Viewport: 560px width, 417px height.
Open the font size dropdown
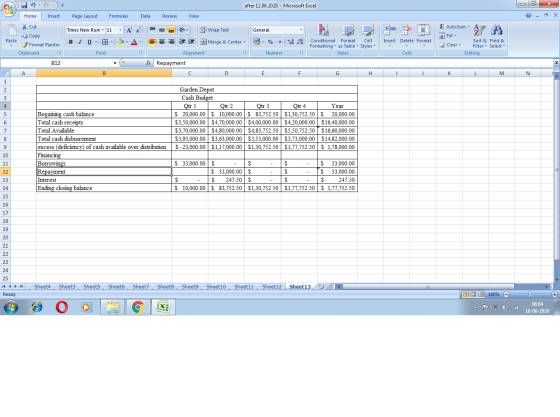(x=120, y=30)
